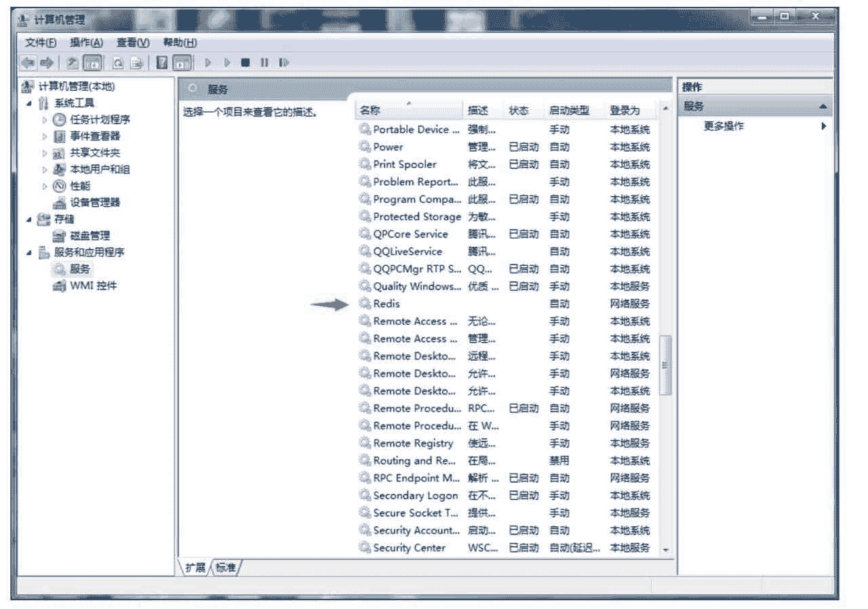Click the Help toolbar icon
Viewport: 868px width, 609px height.
[162, 63]
